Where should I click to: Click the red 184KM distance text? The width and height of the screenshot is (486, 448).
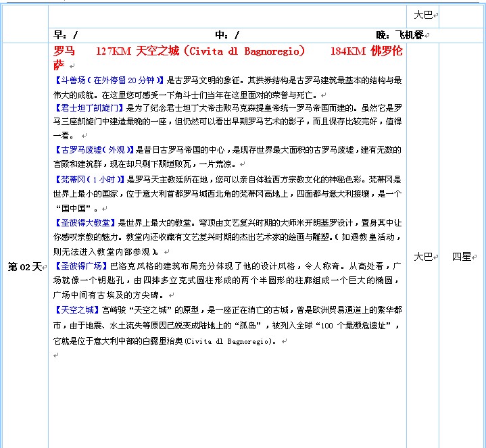347,51
